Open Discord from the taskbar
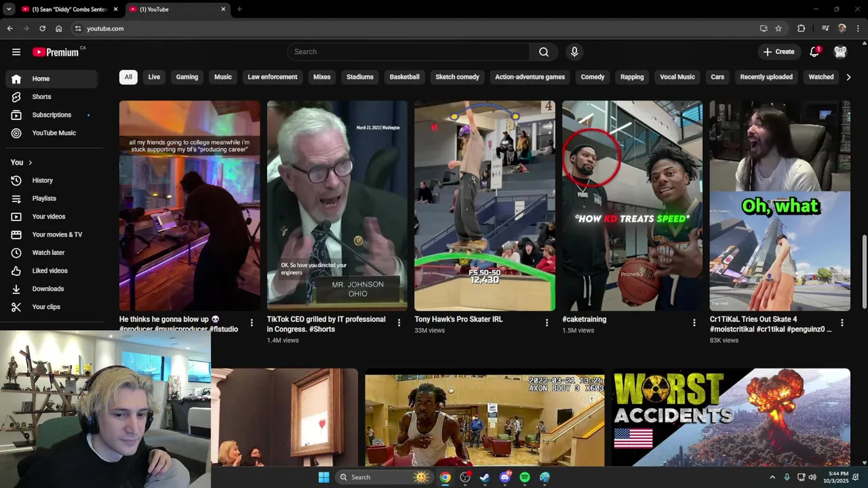Viewport: 868px width, 488px height. tap(505, 477)
